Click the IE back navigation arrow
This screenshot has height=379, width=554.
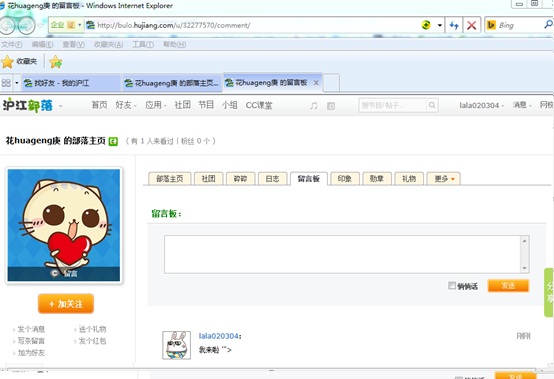click(x=7, y=25)
